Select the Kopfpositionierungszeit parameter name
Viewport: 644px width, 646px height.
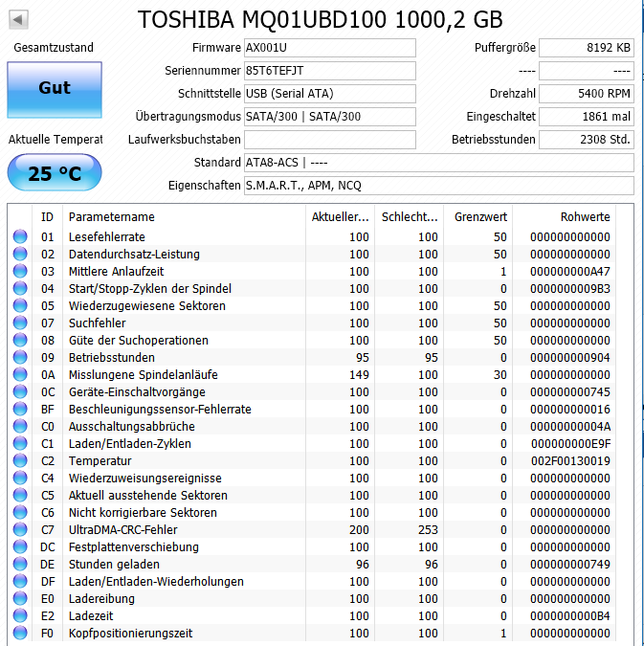point(130,634)
